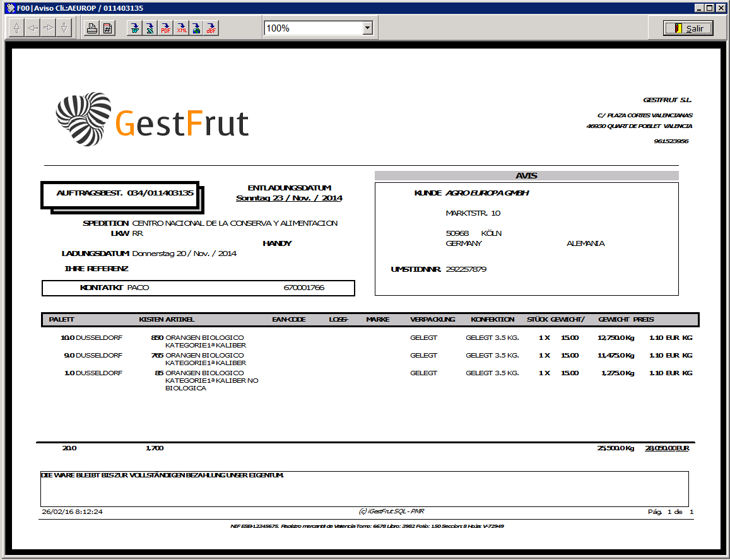Export the report as DBF

211,28
